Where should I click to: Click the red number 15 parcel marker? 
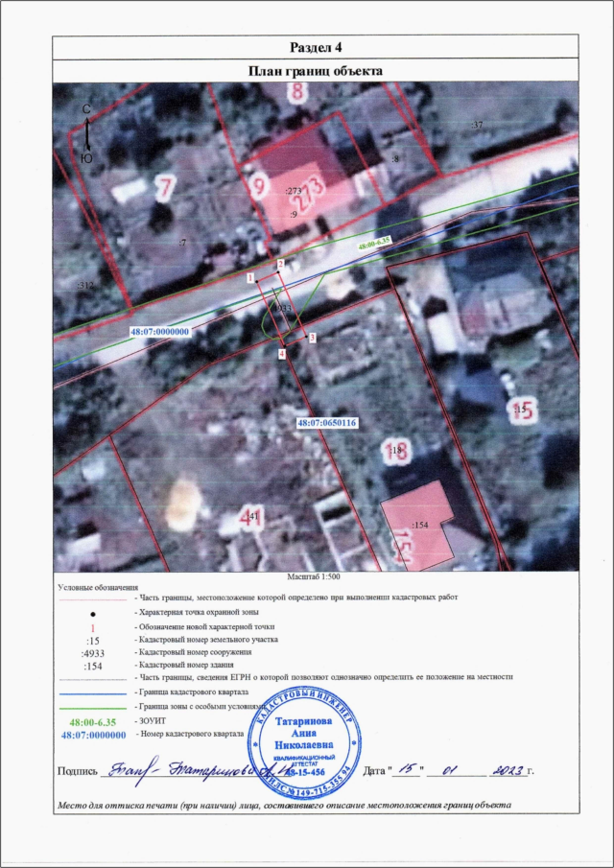[525, 410]
